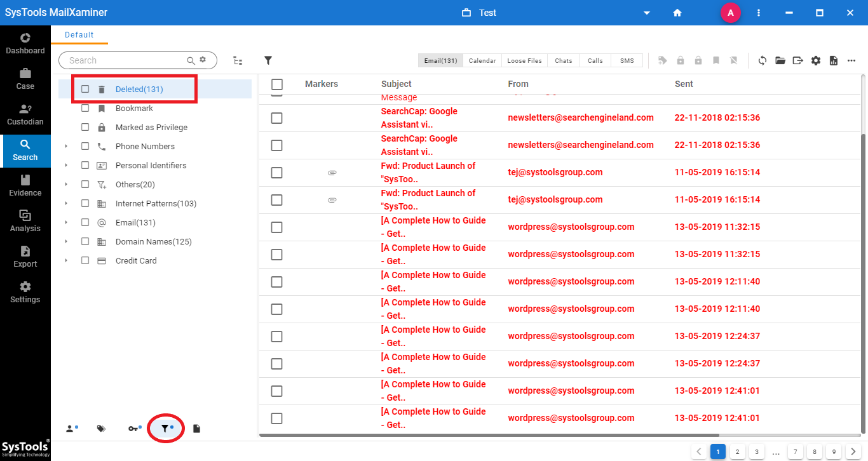Switch to the Chats tab
This screenshot has width=868, height=461.
tap(564, 60)
